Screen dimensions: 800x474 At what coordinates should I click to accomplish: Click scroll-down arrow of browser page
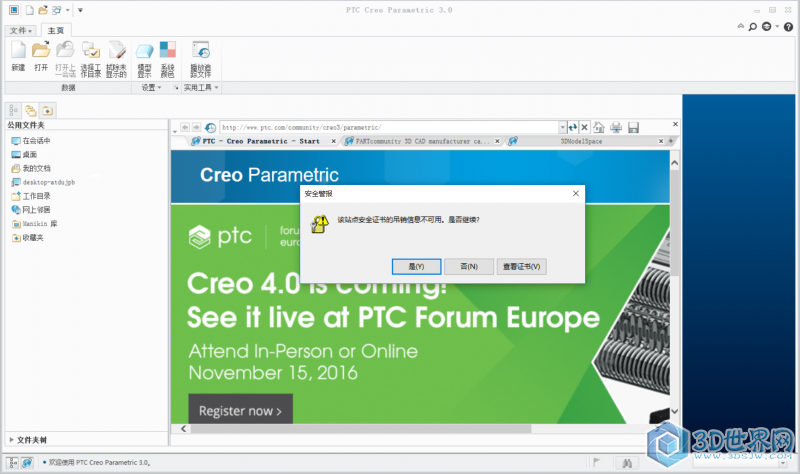[674, 411]
